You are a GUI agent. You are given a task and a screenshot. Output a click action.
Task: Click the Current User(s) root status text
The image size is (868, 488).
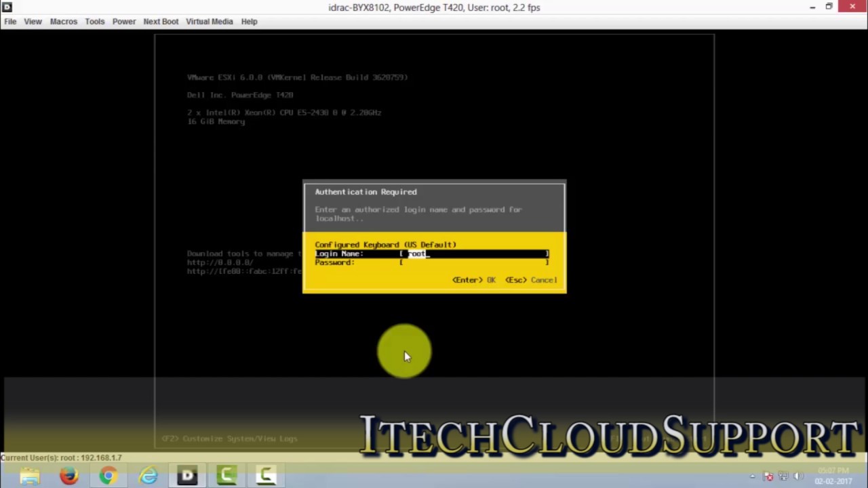[62, 458]
